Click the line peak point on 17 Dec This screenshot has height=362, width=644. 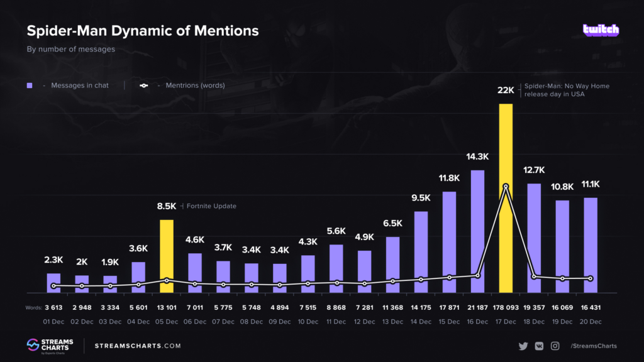(x=506, y=186)
